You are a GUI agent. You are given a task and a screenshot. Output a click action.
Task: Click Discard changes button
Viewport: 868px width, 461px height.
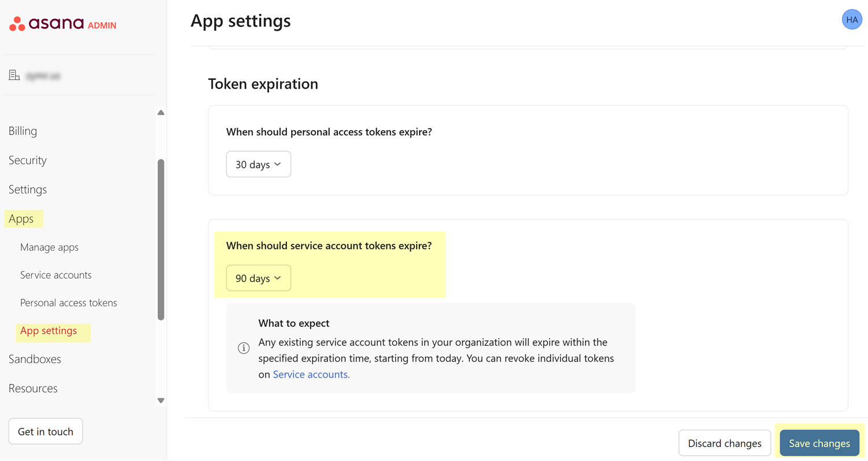tap(724, 444)
